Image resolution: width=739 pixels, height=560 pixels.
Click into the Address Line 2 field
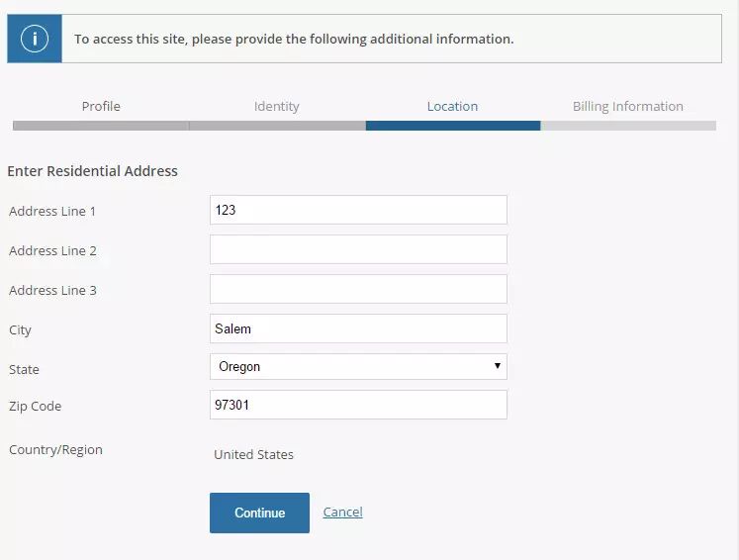pos(358,249)
